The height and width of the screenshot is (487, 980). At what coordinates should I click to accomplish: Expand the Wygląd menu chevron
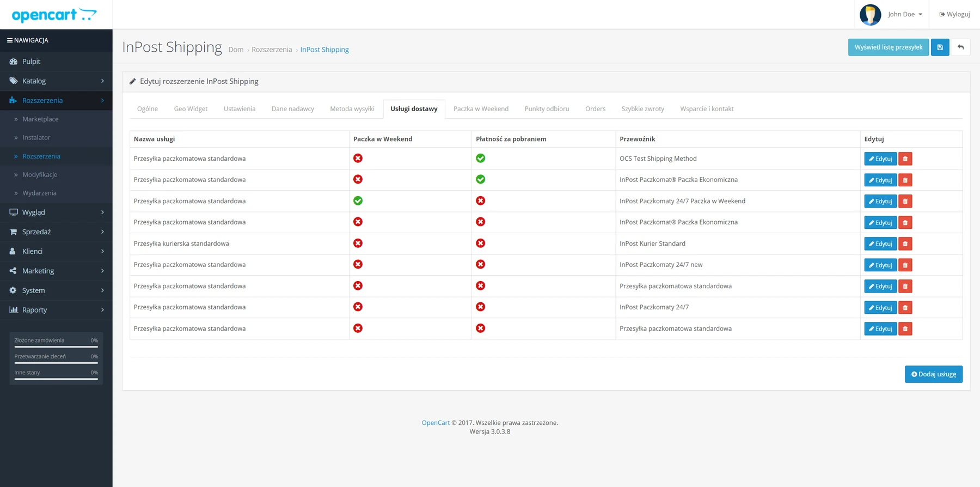point(102,212)
